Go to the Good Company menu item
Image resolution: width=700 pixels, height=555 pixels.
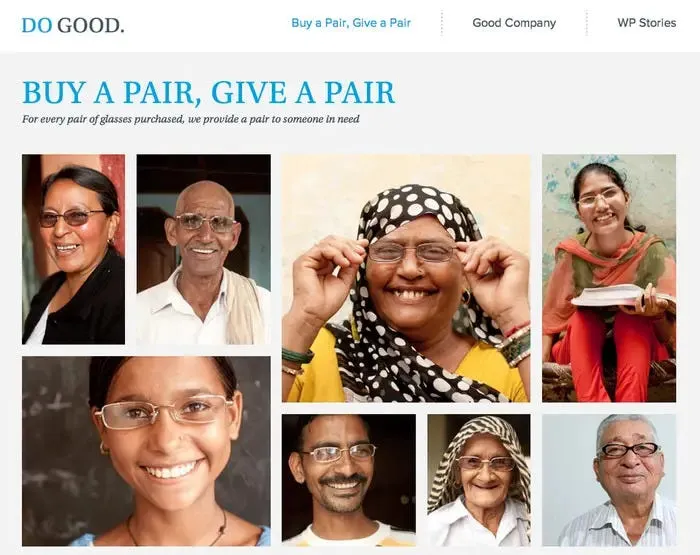514,23
